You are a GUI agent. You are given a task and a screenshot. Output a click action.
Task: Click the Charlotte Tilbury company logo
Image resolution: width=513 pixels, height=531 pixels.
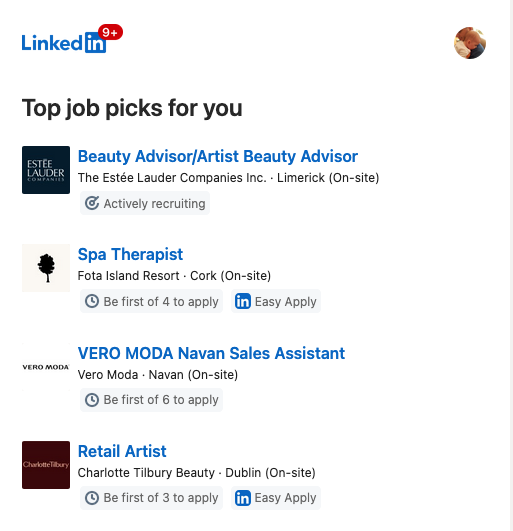pos(46,465)
